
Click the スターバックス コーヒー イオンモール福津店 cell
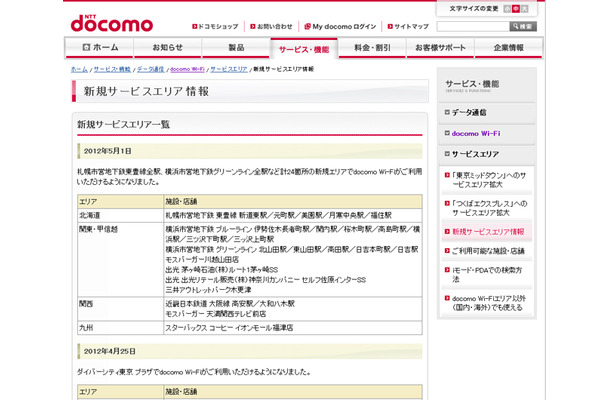point(293,328)
